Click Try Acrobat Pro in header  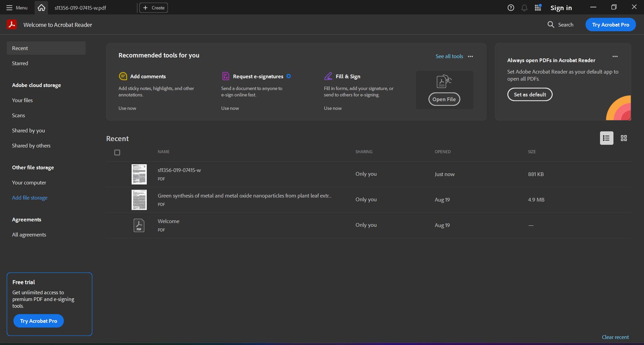pyautogui.click(x=610, y=25)
